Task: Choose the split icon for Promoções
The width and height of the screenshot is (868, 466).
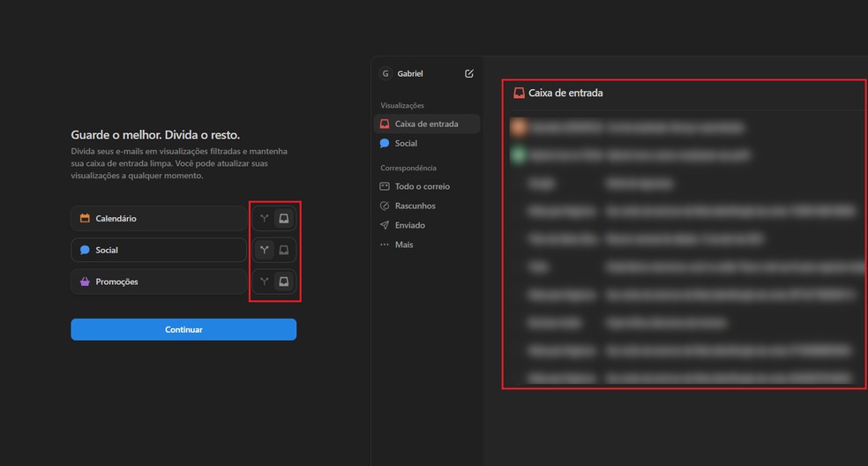Action: (264, 282)
